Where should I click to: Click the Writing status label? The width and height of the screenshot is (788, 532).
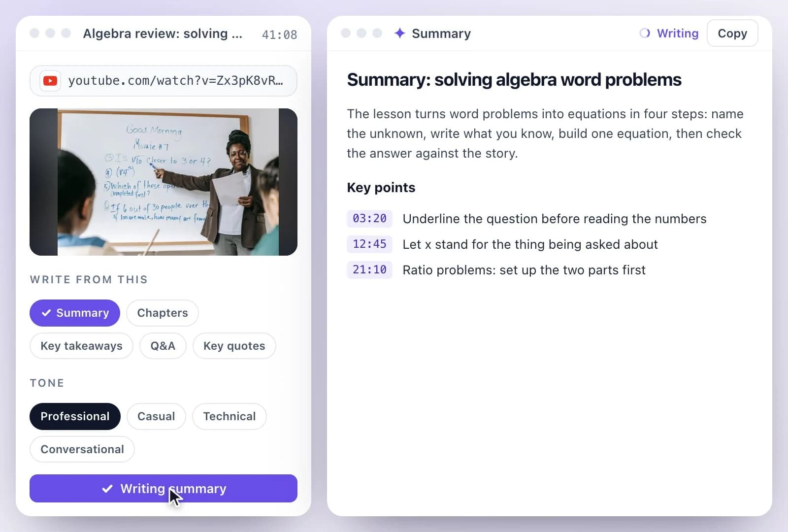coord(678,33)
